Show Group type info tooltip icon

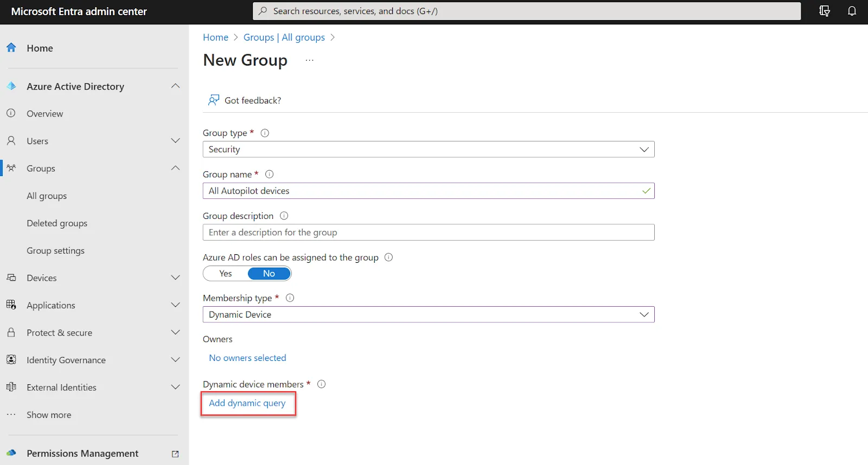tap(265, 133)
